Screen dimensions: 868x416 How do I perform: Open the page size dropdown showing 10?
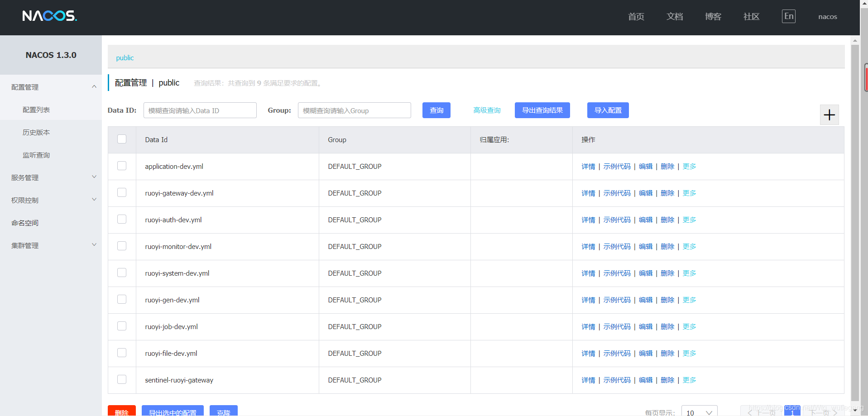[699, 412]
